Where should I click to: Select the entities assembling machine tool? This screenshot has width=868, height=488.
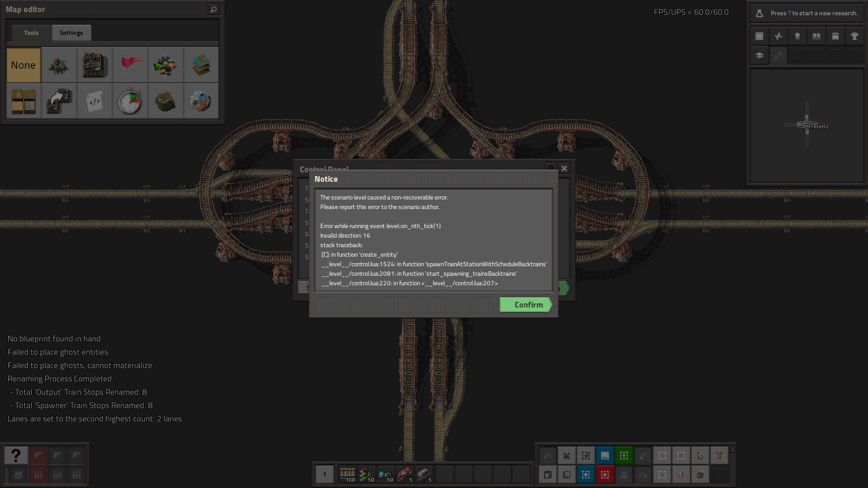tap(95, 65)
